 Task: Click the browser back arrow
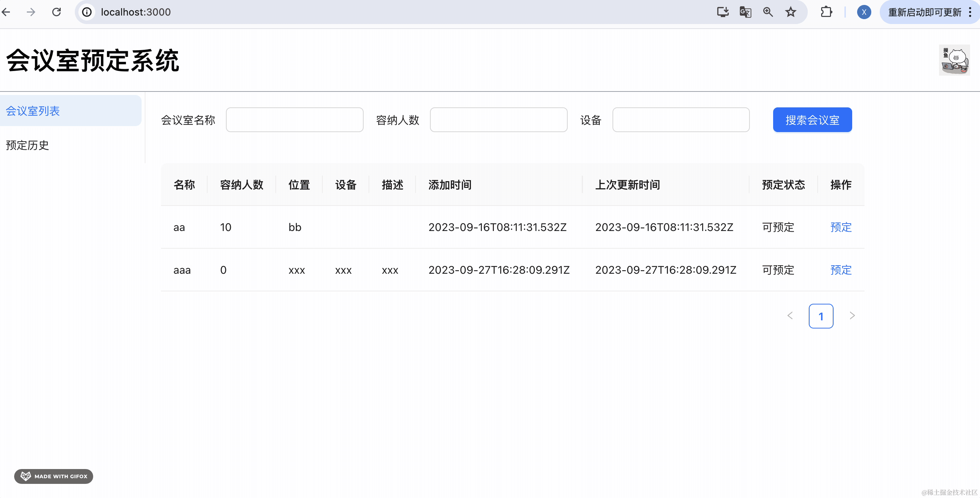pos(6,12)
